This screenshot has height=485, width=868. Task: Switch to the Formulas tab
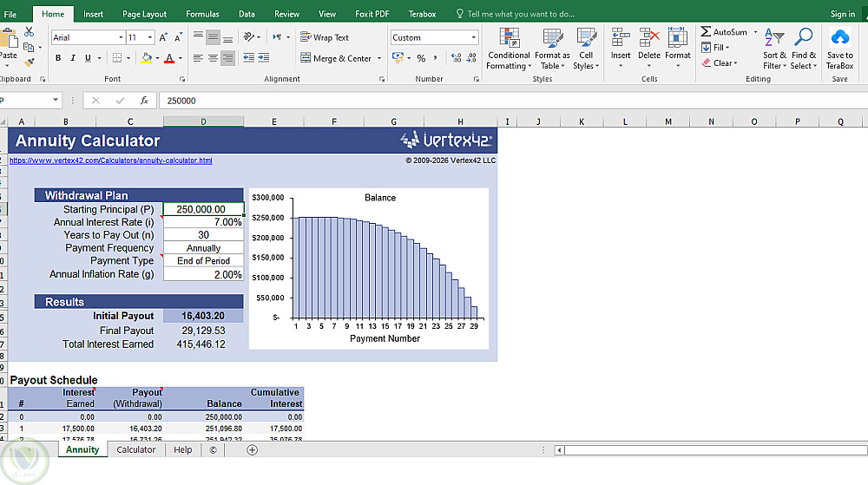click(x=202, y=14)
